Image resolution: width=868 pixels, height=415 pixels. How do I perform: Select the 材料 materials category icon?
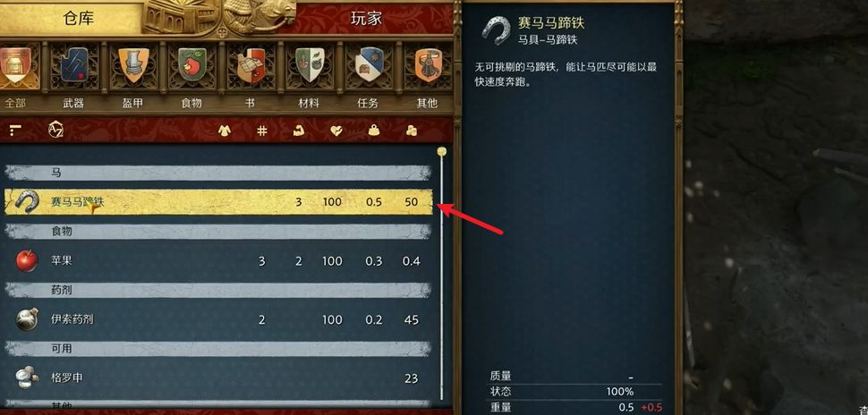310,66
